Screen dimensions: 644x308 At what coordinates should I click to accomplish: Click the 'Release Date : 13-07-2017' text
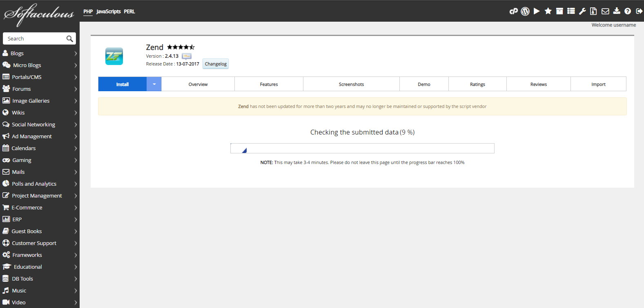[173, 64]
